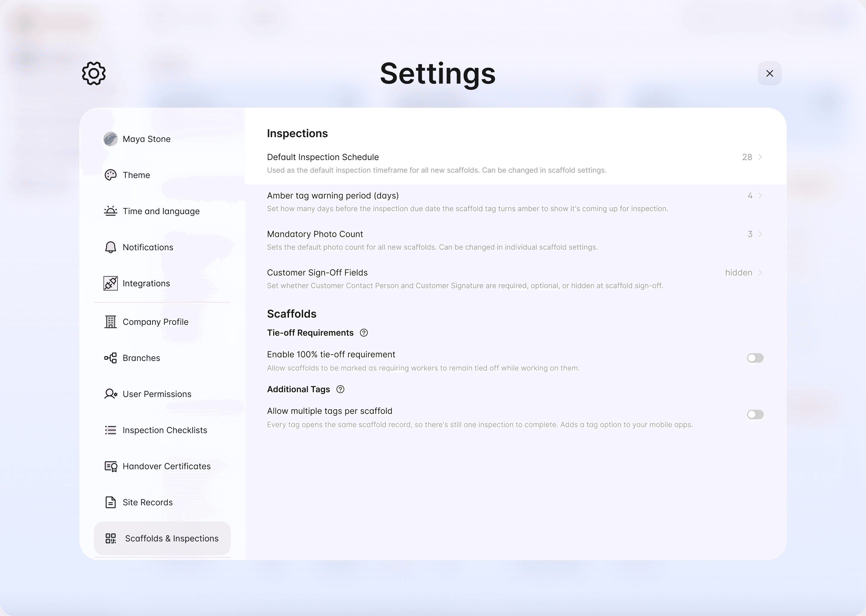
Task: Click the Inspection Checklists list icon
Action: 110,430
